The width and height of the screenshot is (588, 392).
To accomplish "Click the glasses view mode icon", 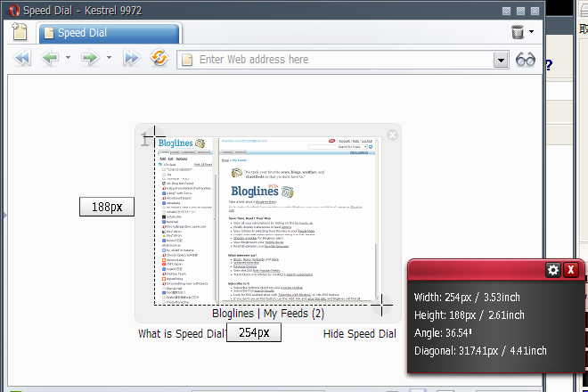I will tap(526, 60).
